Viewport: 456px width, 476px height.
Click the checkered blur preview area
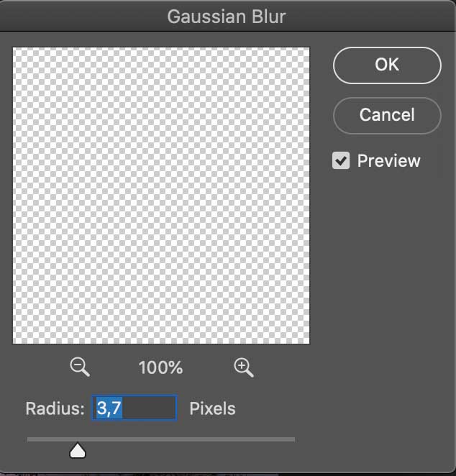161,196
